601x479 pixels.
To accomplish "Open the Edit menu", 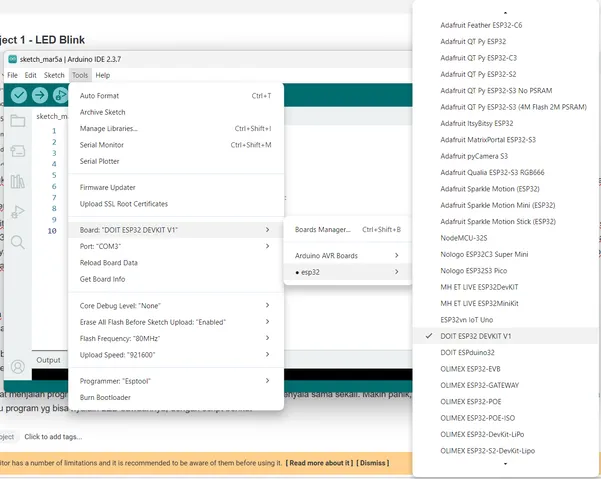I will (x=31, y=75).
